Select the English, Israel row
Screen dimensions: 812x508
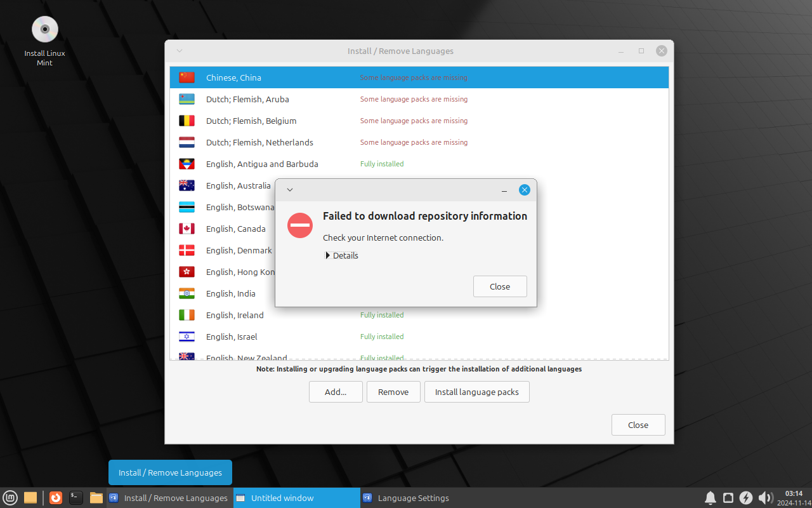tap(419, 337)
